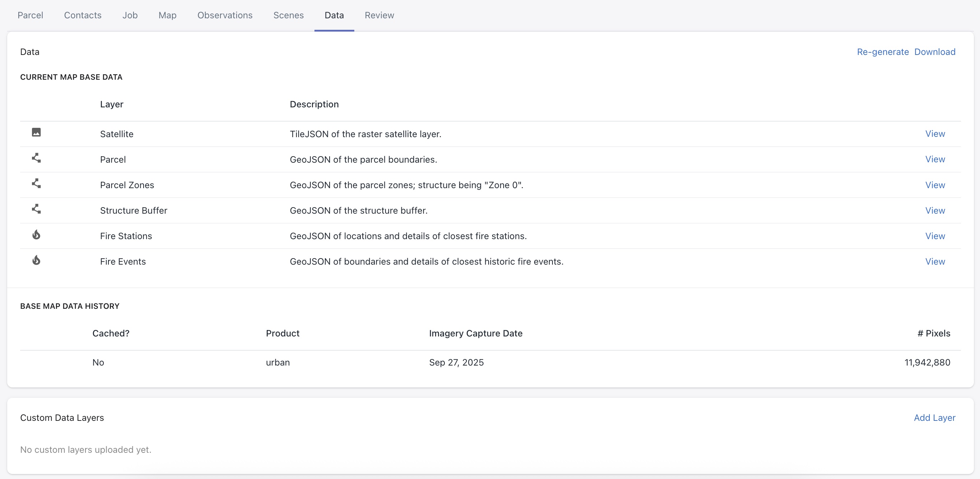View the Parcel Zones GeoJSON
Viewport: 980px width, 479px height.
click(935, 185)
